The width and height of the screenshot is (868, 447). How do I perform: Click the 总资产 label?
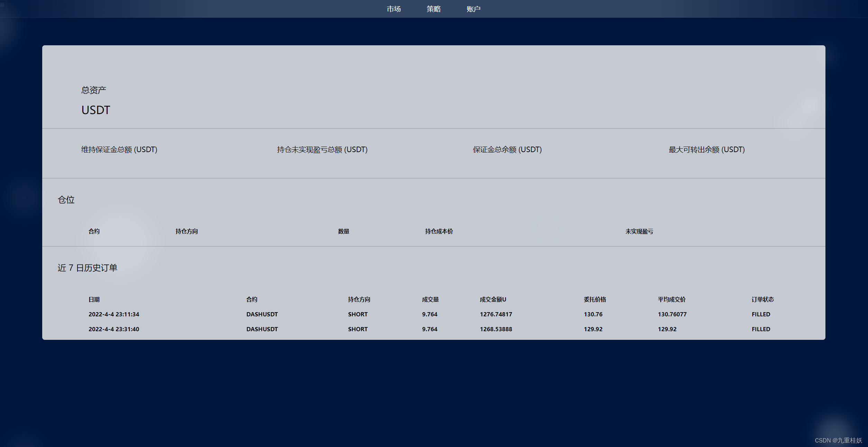click(93, 90)
